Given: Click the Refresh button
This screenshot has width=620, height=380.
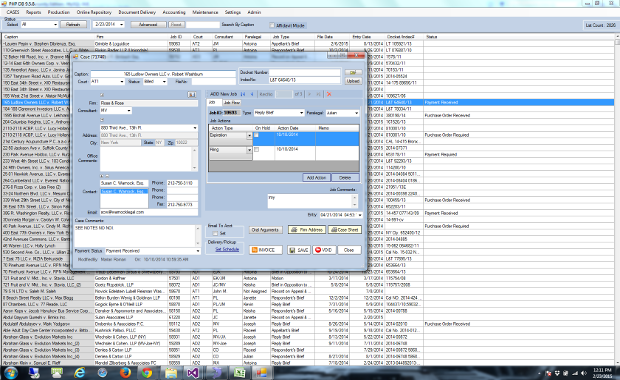Looking at the screenshot, I should (73, 25).
